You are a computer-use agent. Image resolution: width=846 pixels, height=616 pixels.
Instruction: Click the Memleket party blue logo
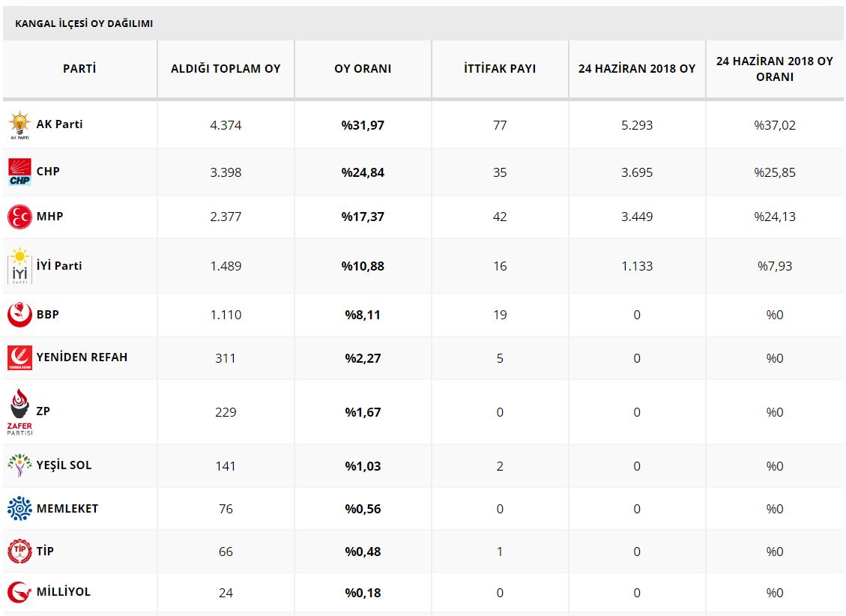point(19,509)
